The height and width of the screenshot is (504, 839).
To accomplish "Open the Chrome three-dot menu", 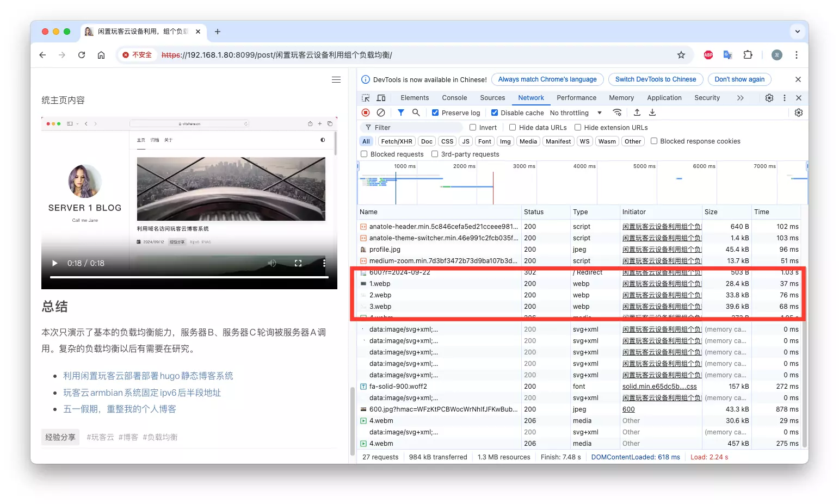I will pyautogui.click(x=796, y=55).
